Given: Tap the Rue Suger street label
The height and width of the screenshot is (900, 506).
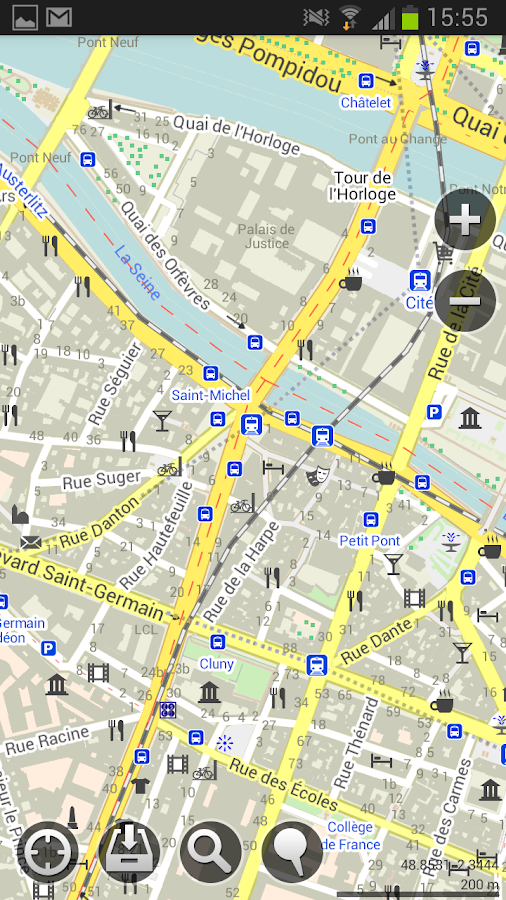Looking at the screenshot, I should 102,480.
